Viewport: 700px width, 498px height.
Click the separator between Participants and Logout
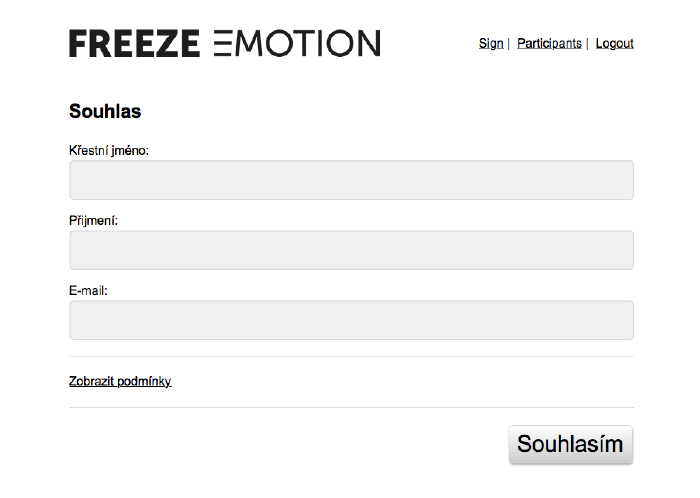587,43
